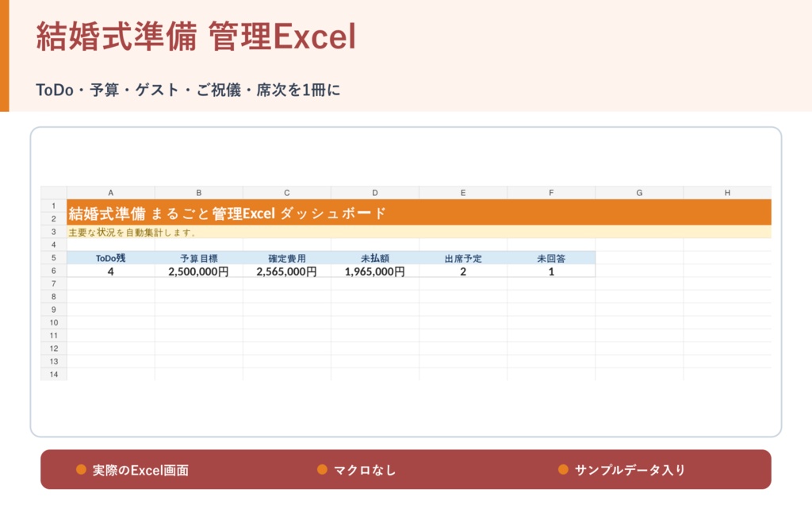Select row 12 header
This screenshot has width=812, height=508.
[54, 348]
